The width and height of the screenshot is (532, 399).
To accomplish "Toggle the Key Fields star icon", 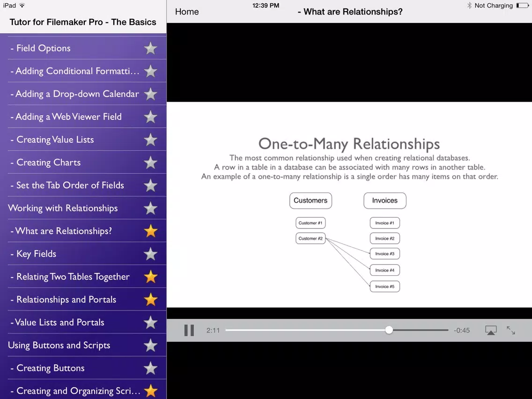I will pos(150,254).
